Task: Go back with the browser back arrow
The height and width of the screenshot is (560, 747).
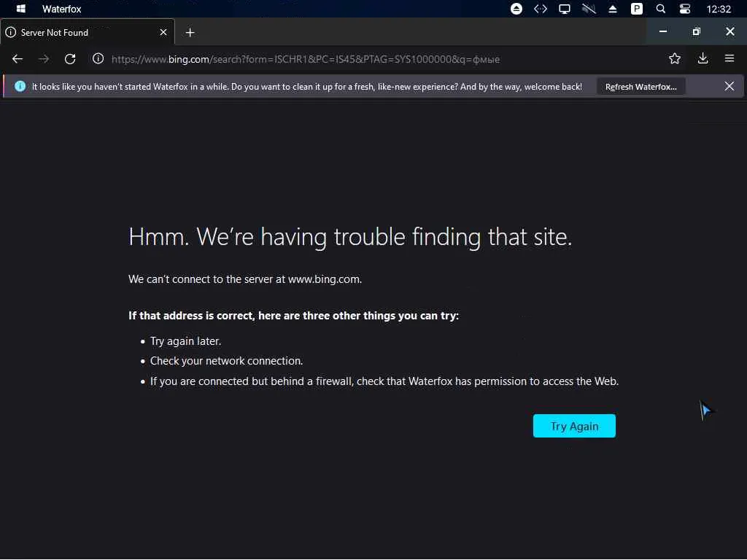Action: pyautogui.click(x=18, y=59)
